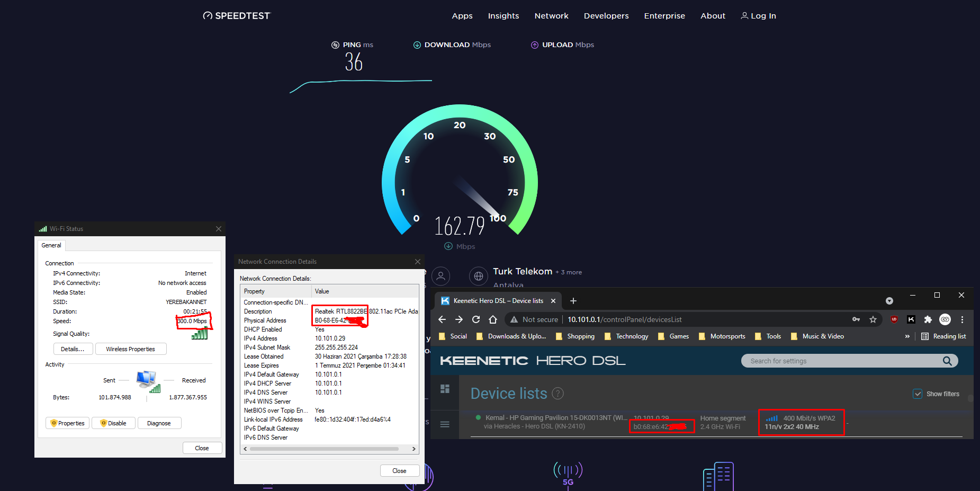Viewport: 980px width, 491px height.
Task: Open the Enterprise menu item
Action: (664, 16)
